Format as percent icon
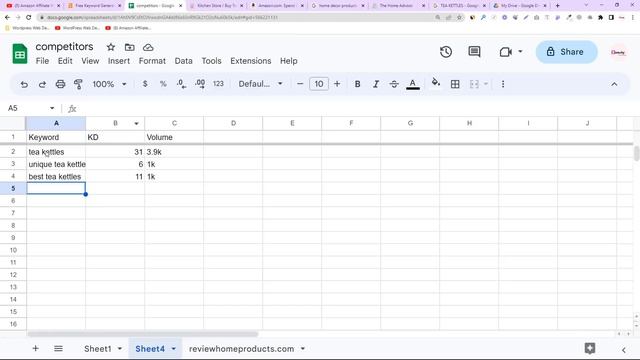This screenshot has height=360, width=640. pos(163,84)
